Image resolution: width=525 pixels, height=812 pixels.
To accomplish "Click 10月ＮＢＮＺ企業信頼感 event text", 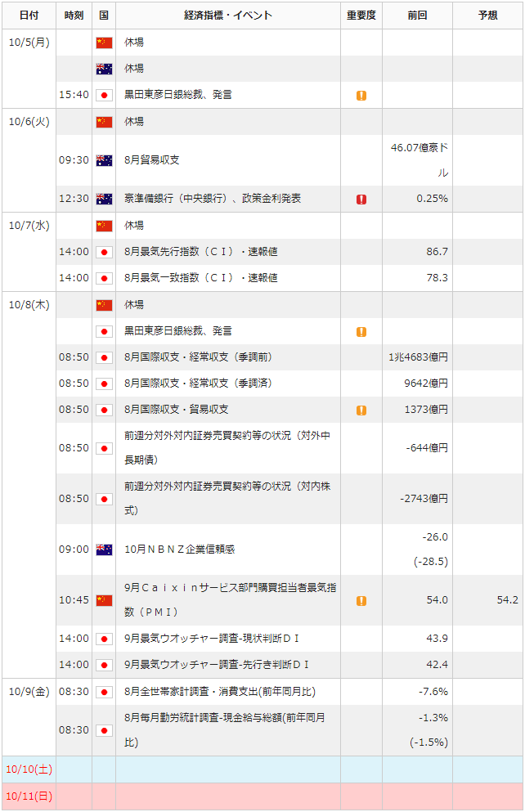I will click(180, 550).
